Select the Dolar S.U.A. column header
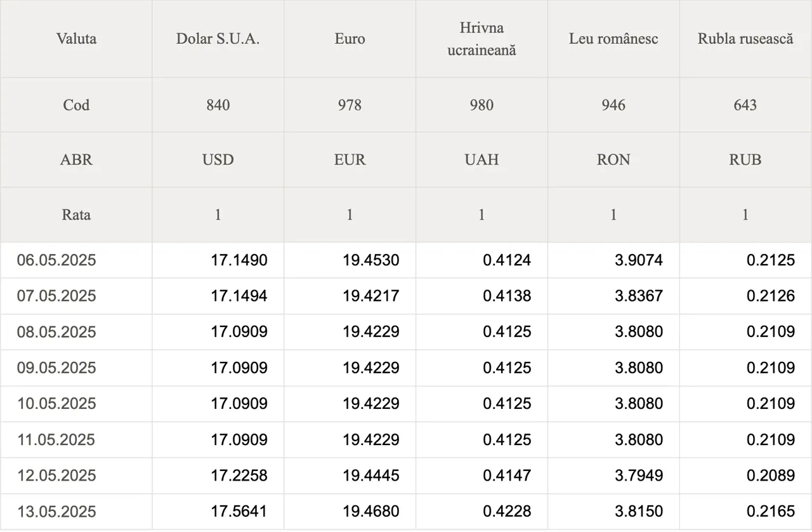 (218, 39)
